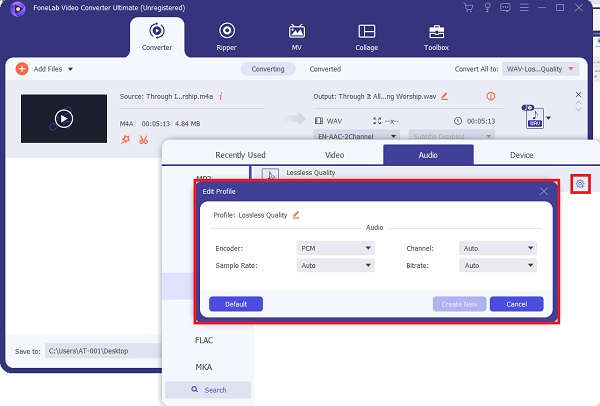Viewport: 600px width, 406px height.
Task: Expand the Add Files dropdown arrow
Action: click(70, 69)
